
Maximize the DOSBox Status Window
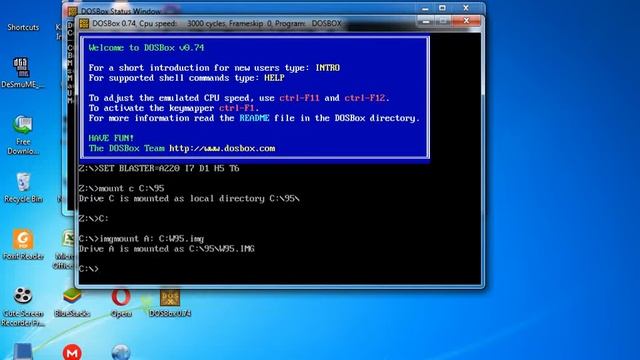pos(442,8)
